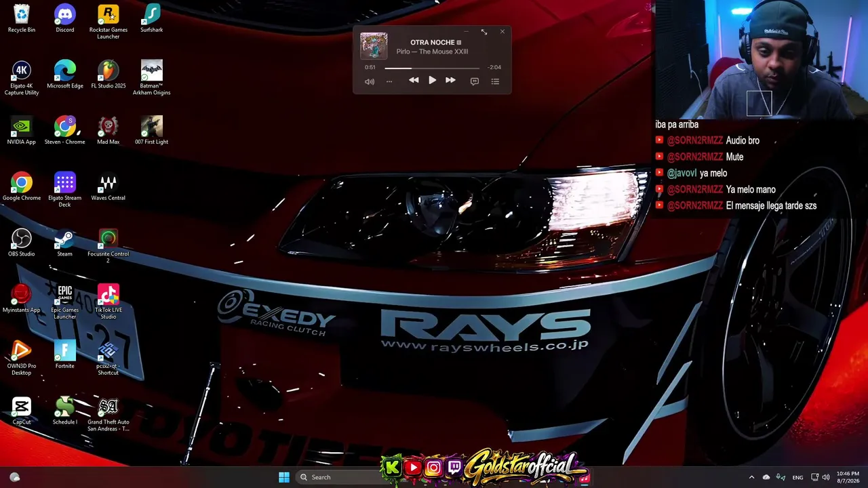The width and height of the screenshot is (868, 488).
Task: Open the Steam desktop shortcut
Action: click(65, 243)
